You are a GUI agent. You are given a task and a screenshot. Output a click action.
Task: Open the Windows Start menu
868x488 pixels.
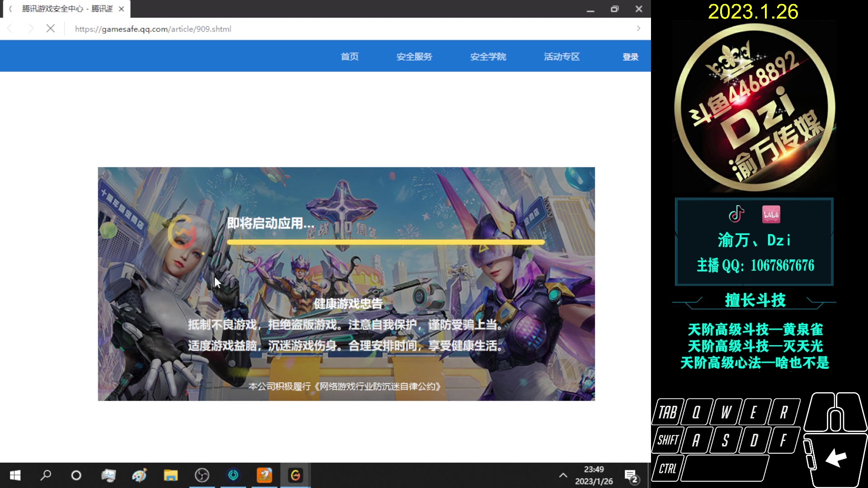click(15, 475)
